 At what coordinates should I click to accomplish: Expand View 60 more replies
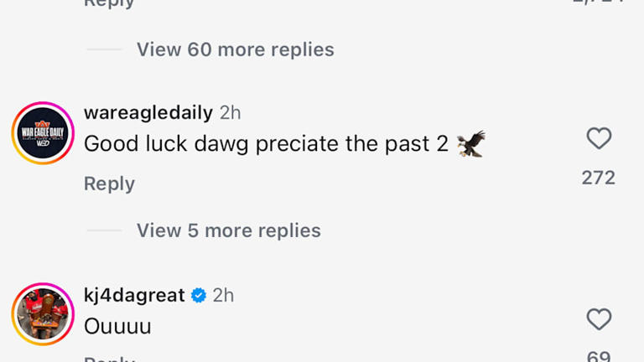235,49
